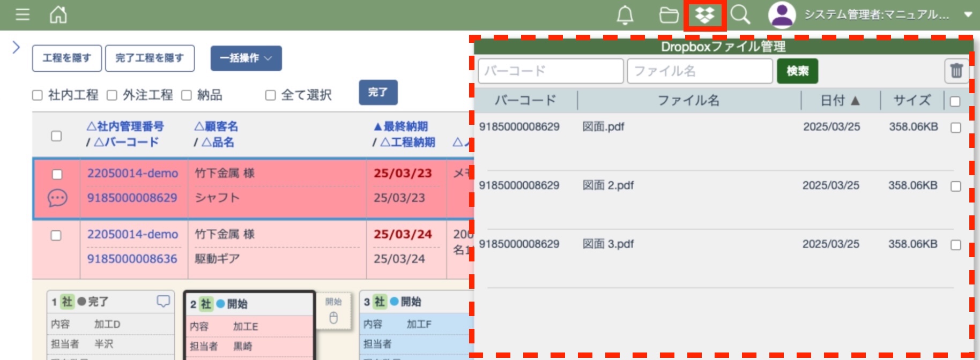Click the ファイル名 search field

(699, 71)
